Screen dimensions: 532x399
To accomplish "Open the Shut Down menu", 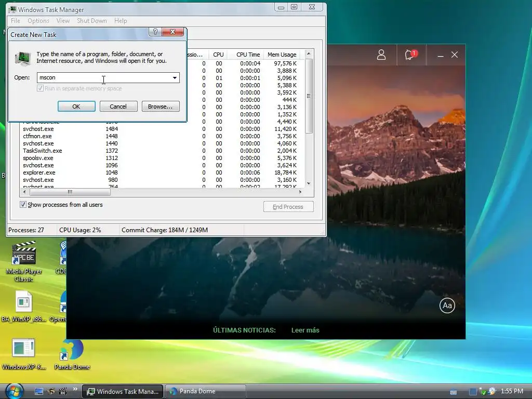I will (x=91, y=21).
